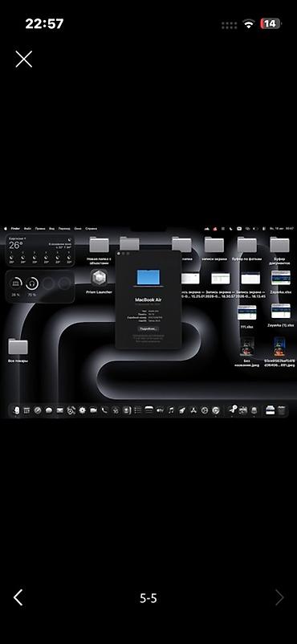This screenshot has width=297, height=644.
Task: Select the Zayavka (1).xlsx file
Action: point(281,316)
